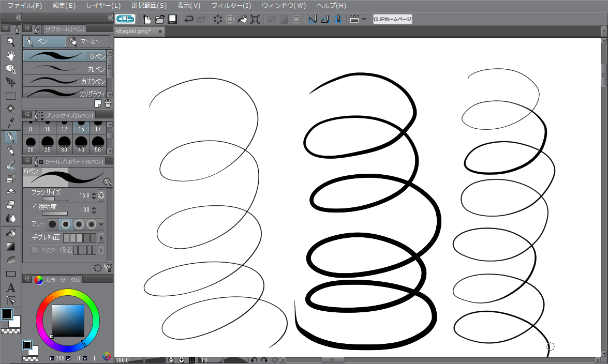Viewport: 608px width, 364px height.
Task: Click the undo arrow in top toolbar
Action: click(x=189, y=19)
